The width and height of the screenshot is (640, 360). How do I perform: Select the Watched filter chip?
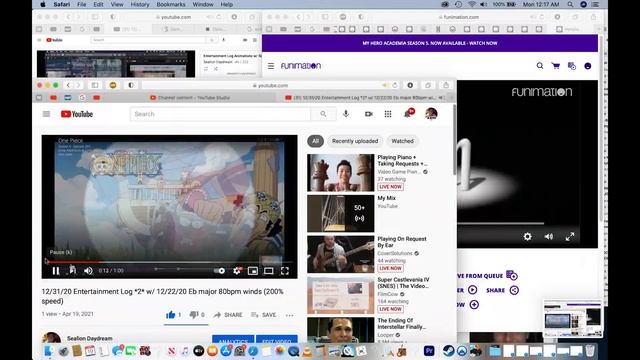click(402, 141)
